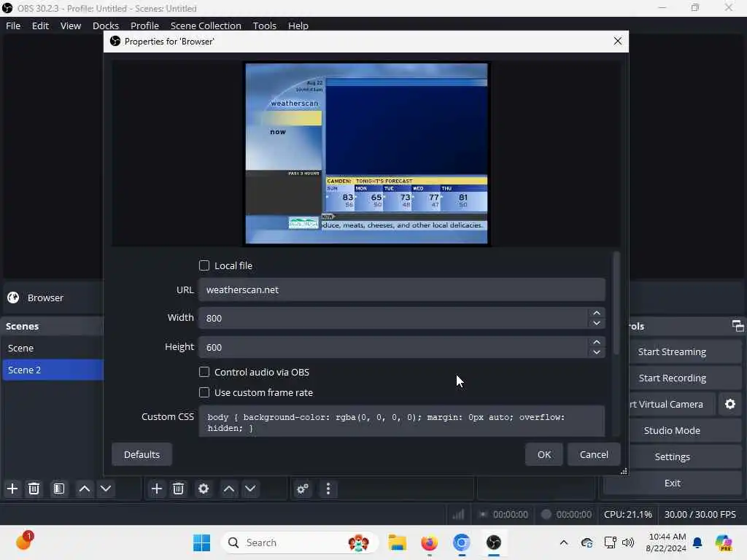Click the URL field weatherscan.net

(x=402, y=289)
